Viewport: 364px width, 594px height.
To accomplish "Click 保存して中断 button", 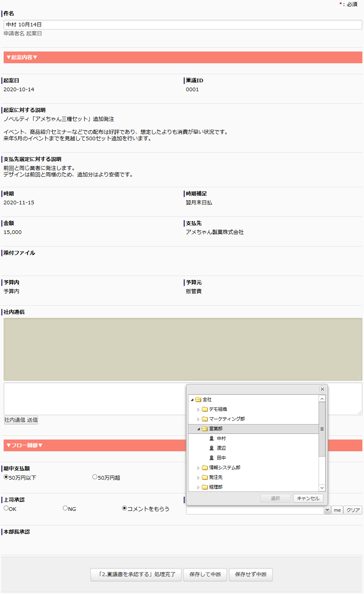I will point(205,575).
